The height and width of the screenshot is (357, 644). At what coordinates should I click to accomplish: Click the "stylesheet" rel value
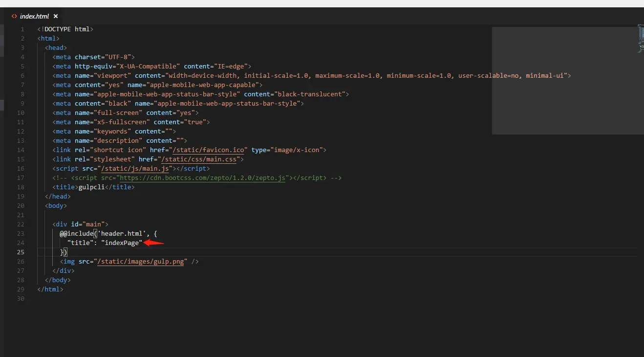point(112,159)
